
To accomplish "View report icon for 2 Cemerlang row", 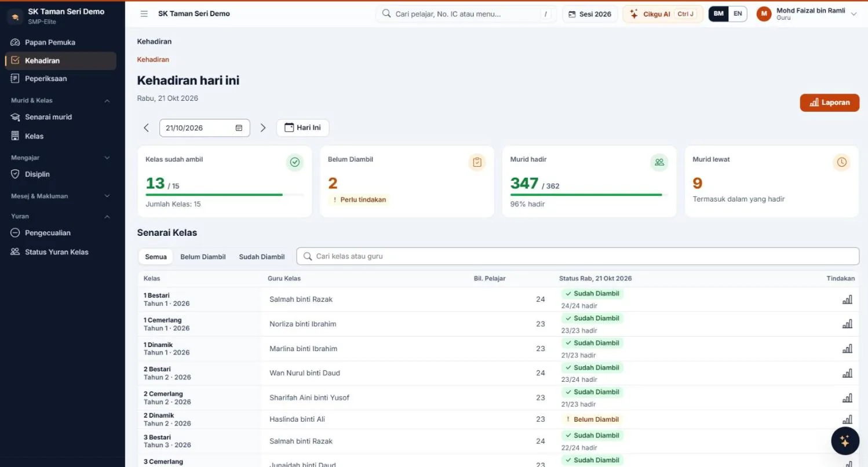I will (x=847, y=398).
